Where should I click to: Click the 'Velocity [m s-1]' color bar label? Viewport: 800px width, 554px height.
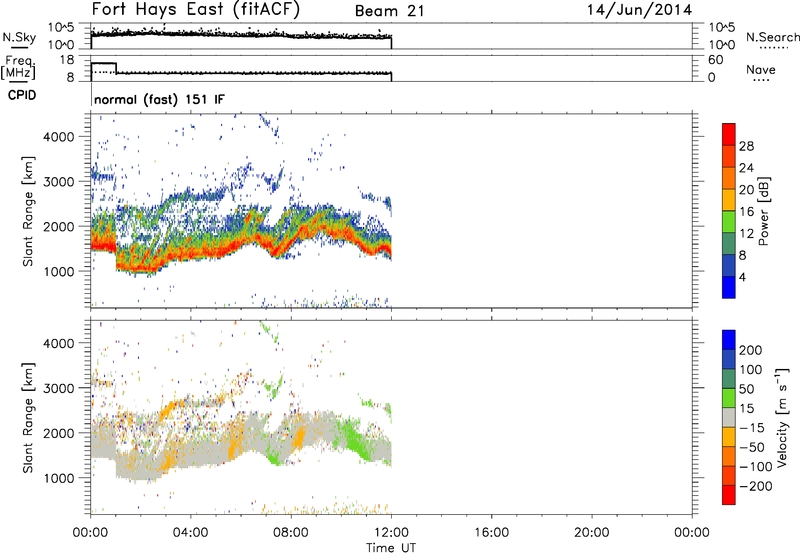781,418
